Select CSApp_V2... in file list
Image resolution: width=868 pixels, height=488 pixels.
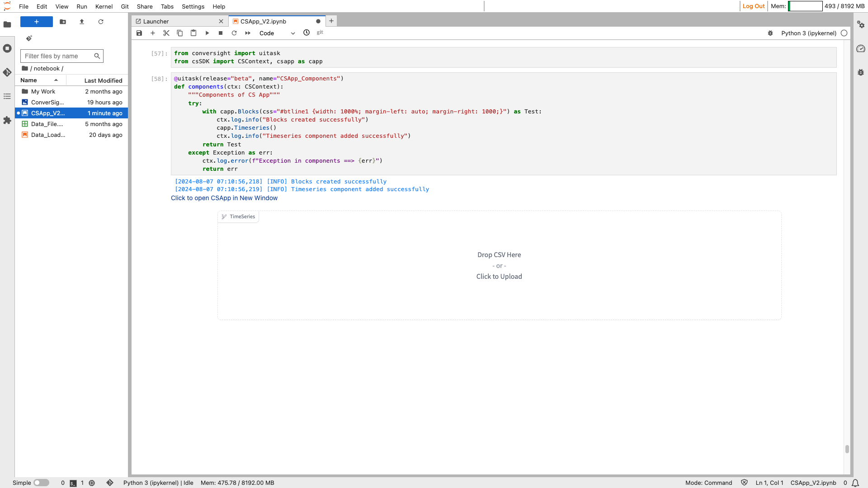click(x=71, y=113)
